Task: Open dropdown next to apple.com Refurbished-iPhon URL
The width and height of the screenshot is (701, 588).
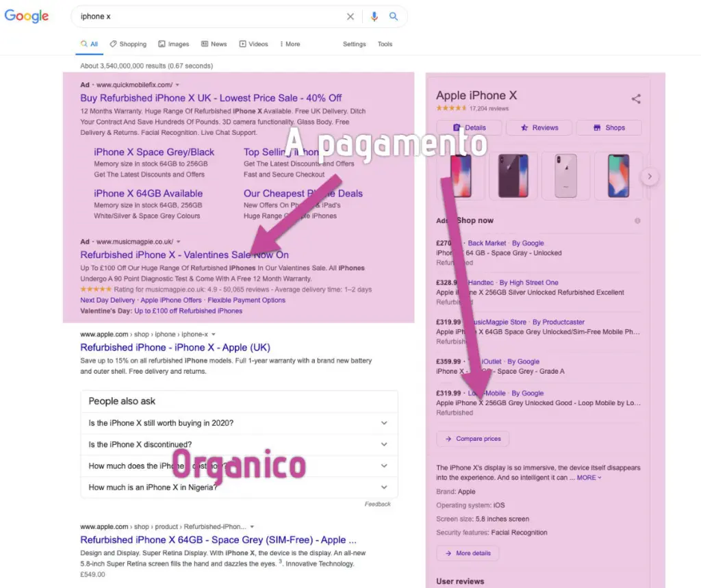Action: pos(252,527)
